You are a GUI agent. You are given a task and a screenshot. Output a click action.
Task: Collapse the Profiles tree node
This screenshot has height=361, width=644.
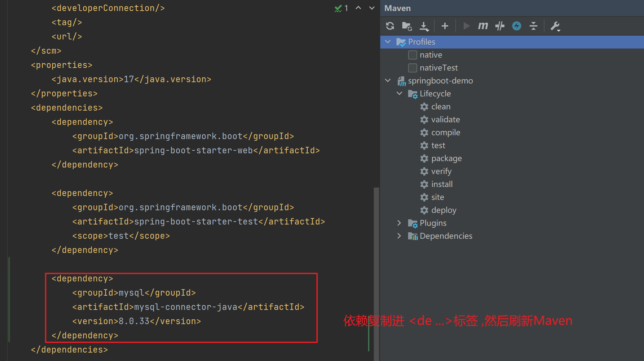(388, 42)
